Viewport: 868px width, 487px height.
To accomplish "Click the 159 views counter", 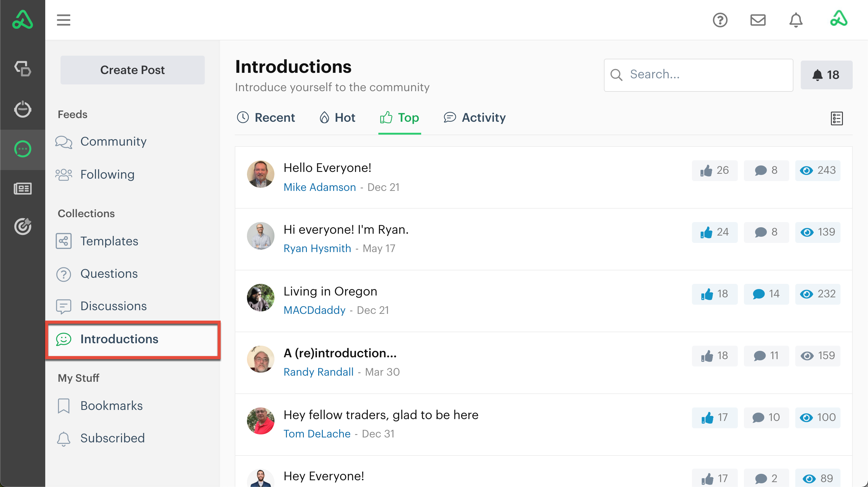I will pyautogui.click(x=818, y=356).
